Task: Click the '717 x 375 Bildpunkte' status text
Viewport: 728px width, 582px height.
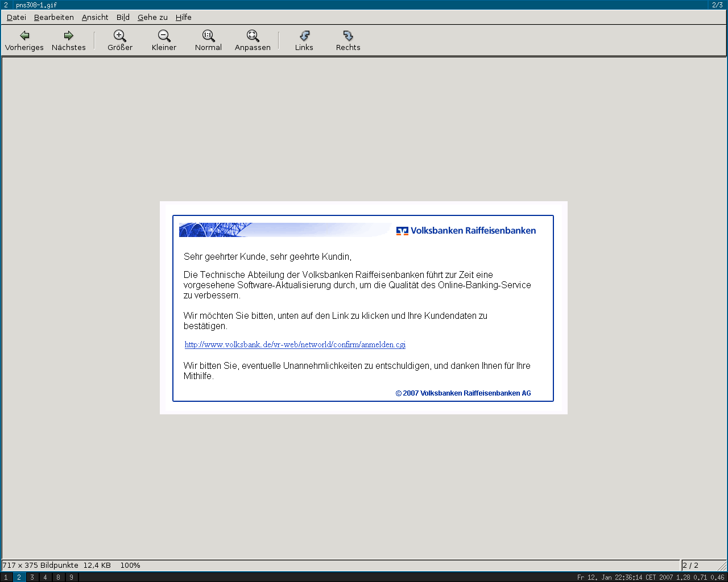Action: tap(40, 565)
